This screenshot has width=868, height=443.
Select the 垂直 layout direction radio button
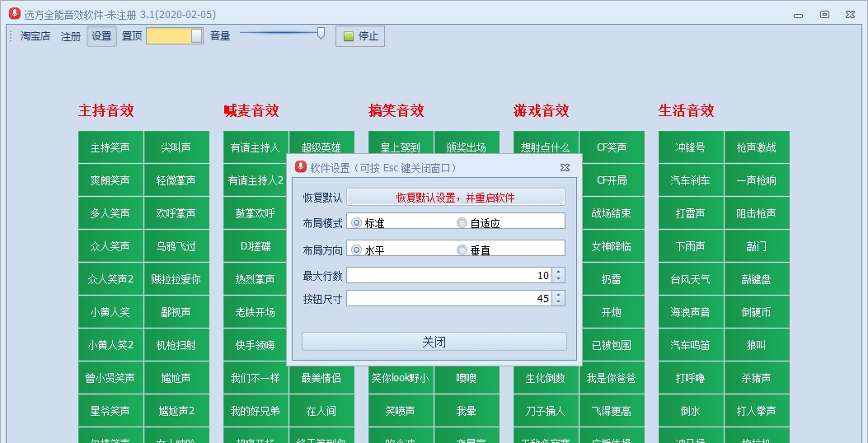point(462,249)
